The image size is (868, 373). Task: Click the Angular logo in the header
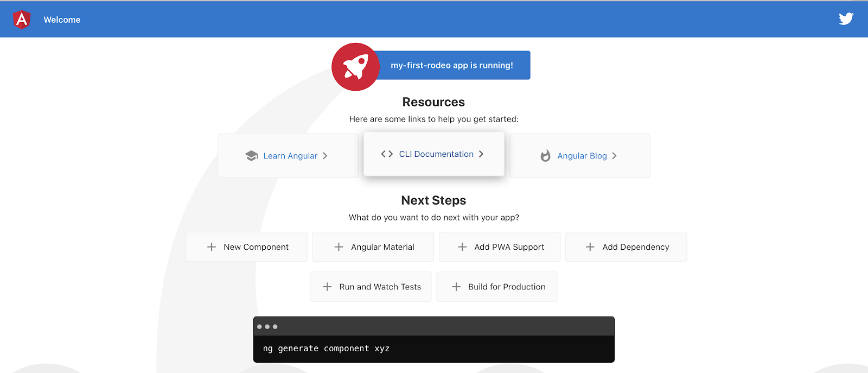pos(22,20)
